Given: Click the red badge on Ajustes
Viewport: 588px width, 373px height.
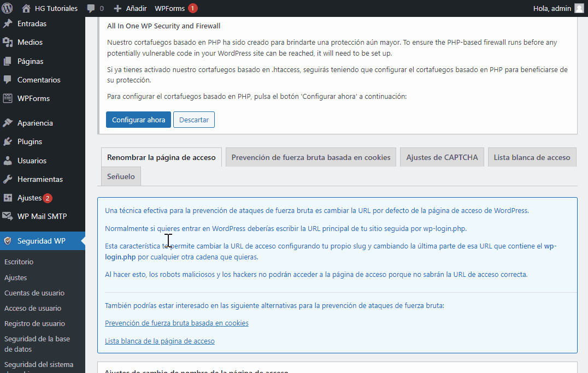Looking at the screenshot, I should tap(47, 198).
